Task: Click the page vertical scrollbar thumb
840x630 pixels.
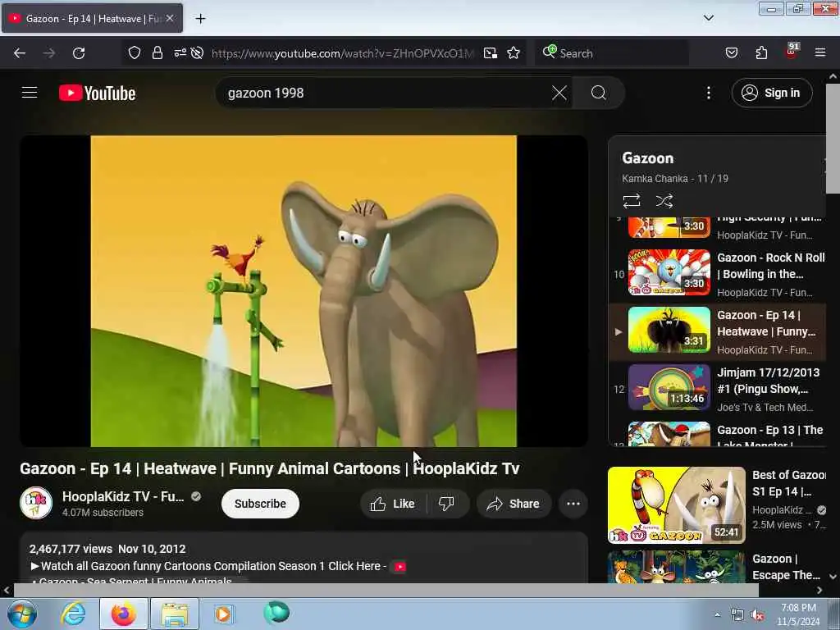Action: click(x=833, y=138)
